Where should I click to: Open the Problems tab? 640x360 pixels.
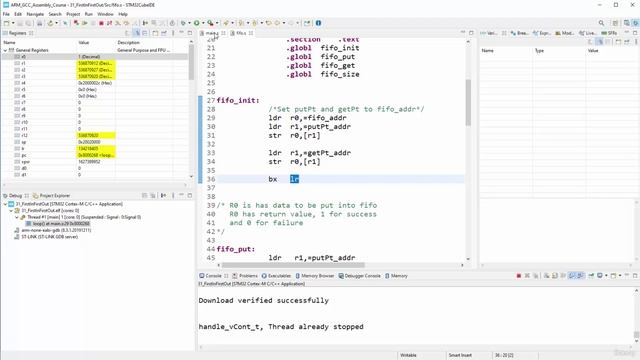pyautogui.click(x=245, y=276)
